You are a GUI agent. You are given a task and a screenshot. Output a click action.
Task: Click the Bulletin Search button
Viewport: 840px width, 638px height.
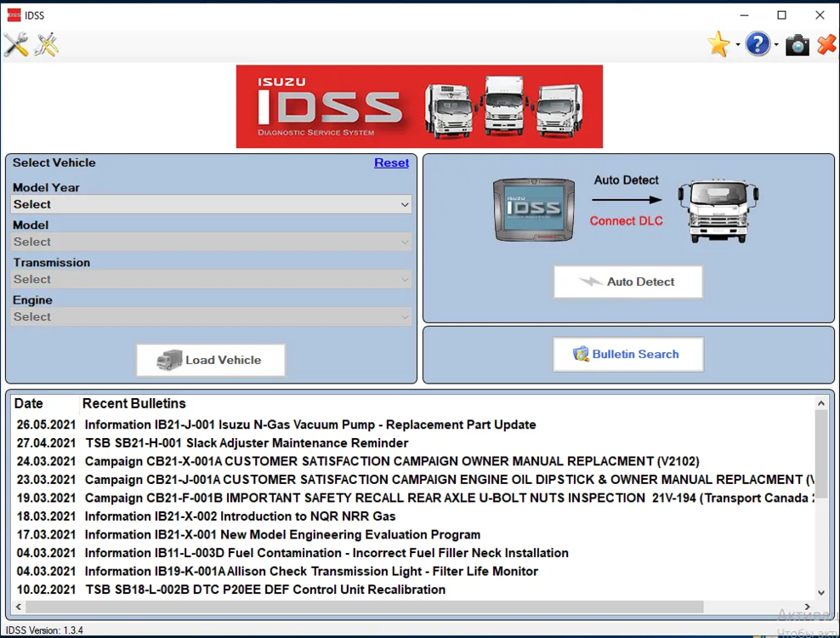pyautogui.click(x=627, y=354)
